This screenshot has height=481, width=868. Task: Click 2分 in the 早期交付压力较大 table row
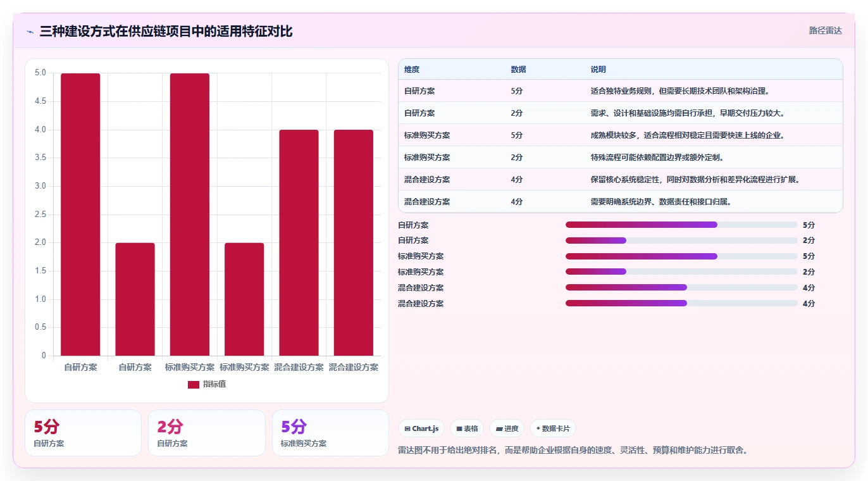517,113
